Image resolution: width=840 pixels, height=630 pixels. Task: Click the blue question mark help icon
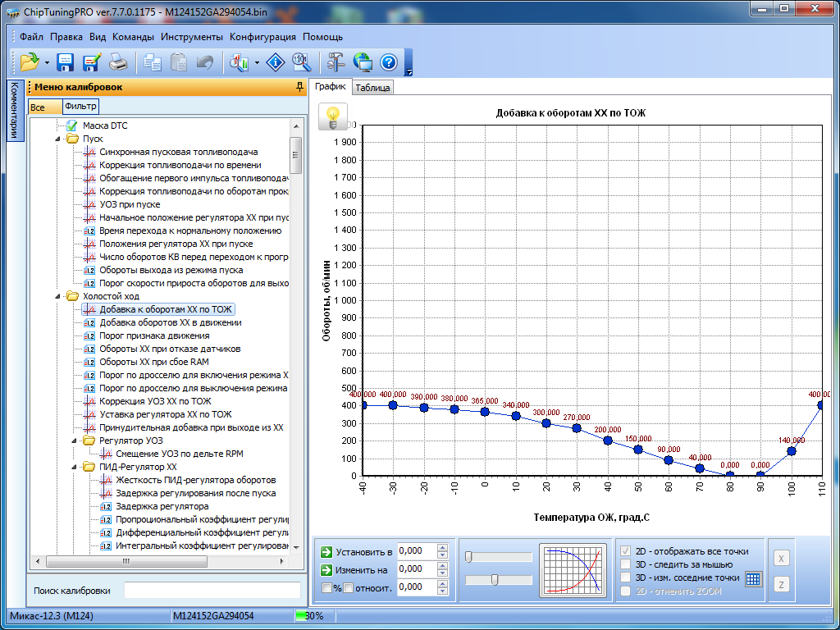(388, 62)
